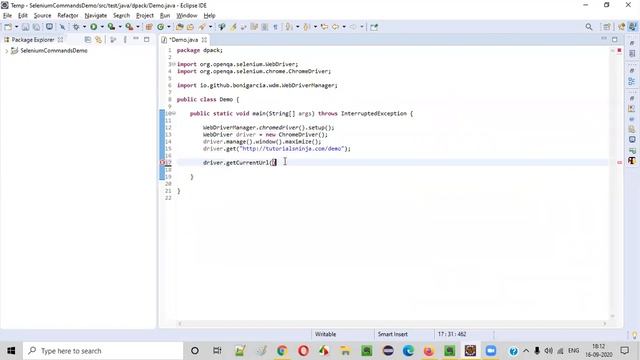640x360 pixels.
Task: Click Collapse All in Package Explorer
Action: point(87,40)
